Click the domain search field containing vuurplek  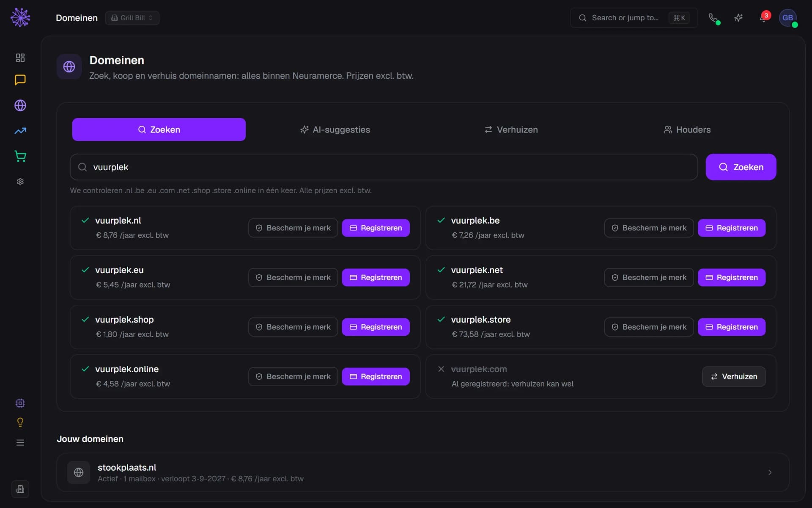click(384, 167)
